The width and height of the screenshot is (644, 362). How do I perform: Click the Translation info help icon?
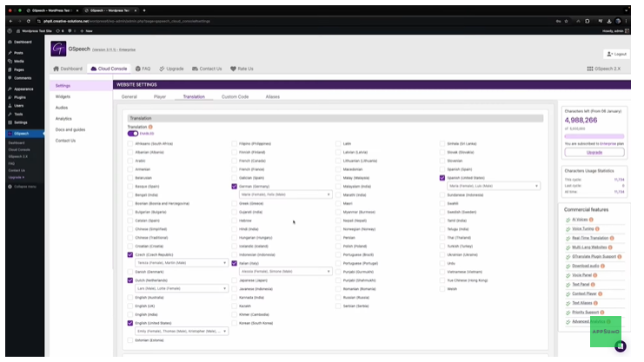150,127
